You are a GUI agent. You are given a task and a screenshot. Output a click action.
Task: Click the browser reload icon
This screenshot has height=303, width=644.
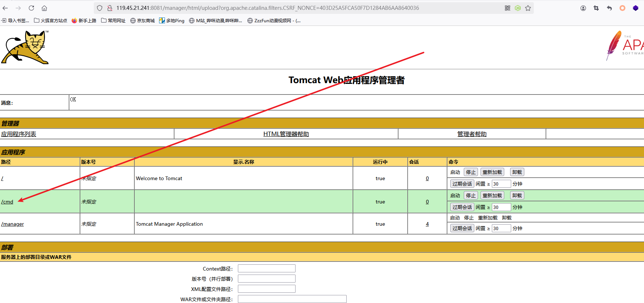[x=31, y=8]
